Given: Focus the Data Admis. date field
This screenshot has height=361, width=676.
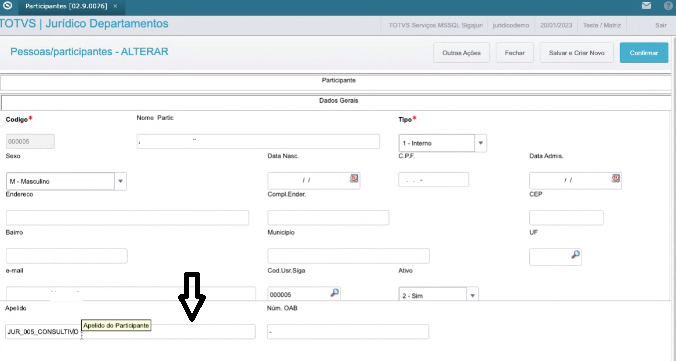Looking at the screenshot, I should pos(575,180).
